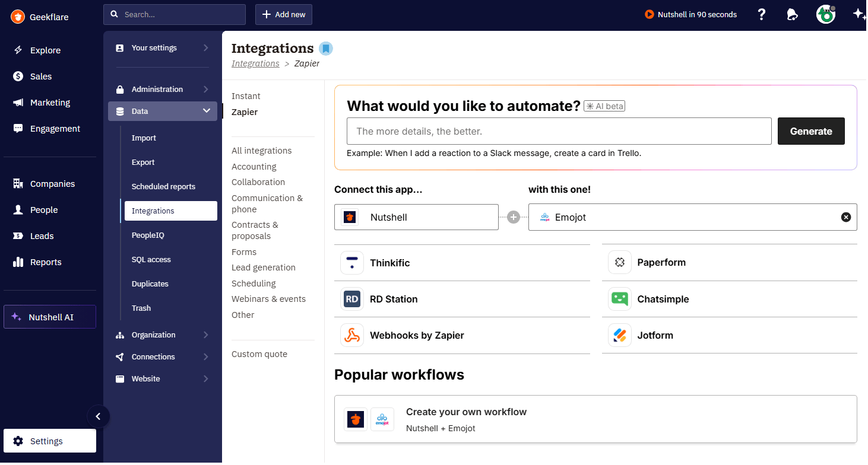Click the Geekflare acorn logo icon
The height and width of the screenshot is (465, 868).
point(18,17)
